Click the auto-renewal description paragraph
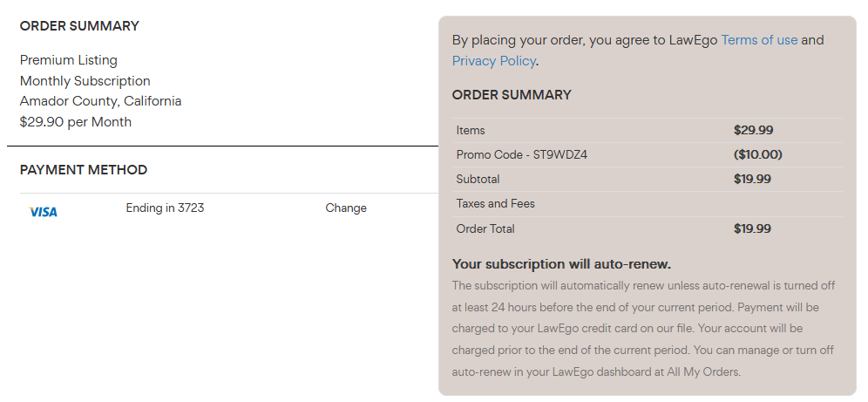 point(644,329)
